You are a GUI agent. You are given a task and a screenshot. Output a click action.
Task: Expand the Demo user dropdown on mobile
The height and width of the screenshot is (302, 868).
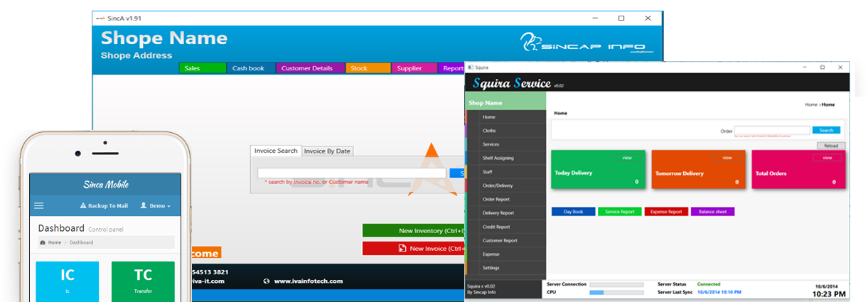coord(169,207)
